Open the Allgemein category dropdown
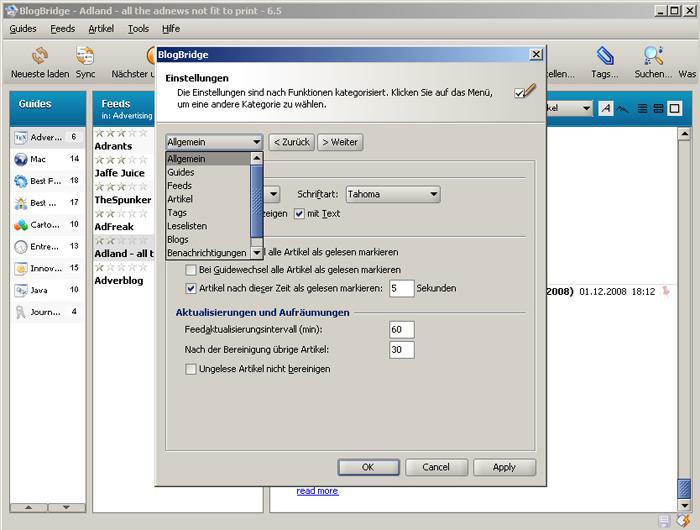This screenshot has width=700, height=530. [x=214, y=142]
